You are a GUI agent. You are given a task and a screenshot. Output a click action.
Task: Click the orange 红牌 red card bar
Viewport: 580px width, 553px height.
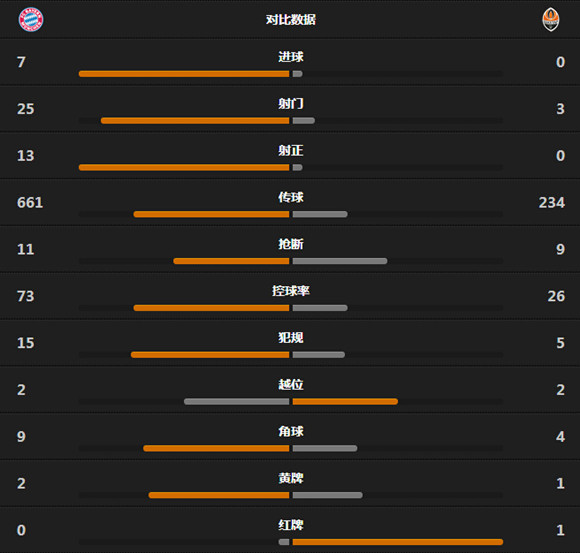[x=398, y=542]
